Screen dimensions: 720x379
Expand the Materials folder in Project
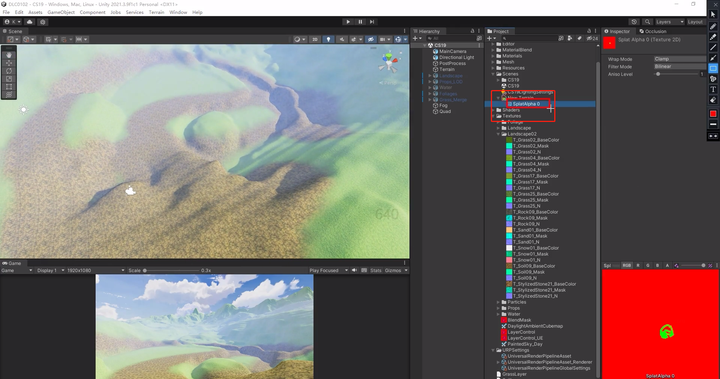[x=493, y=56]
